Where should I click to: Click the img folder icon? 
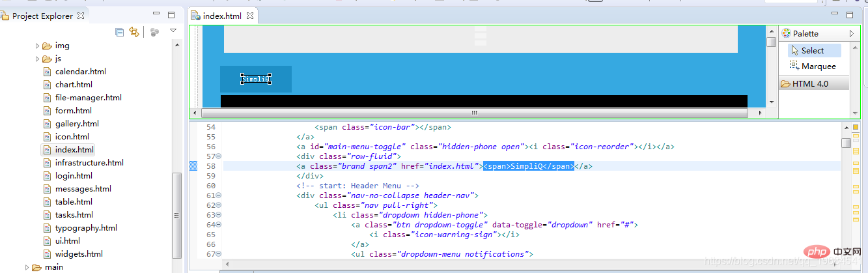point(47,46)
